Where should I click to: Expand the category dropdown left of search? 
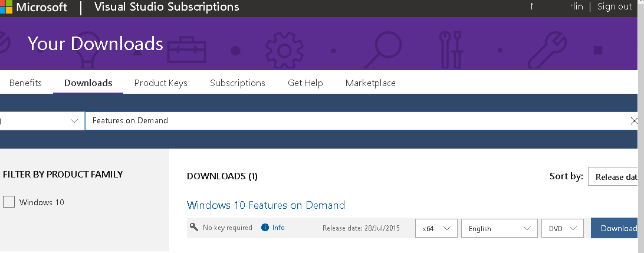[42, 121]
